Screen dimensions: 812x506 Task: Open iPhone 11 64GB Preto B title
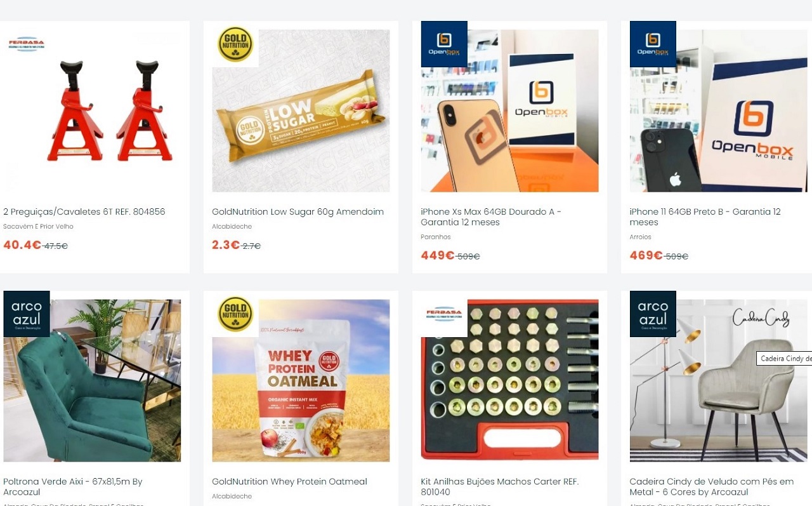[x=705, y=217]
